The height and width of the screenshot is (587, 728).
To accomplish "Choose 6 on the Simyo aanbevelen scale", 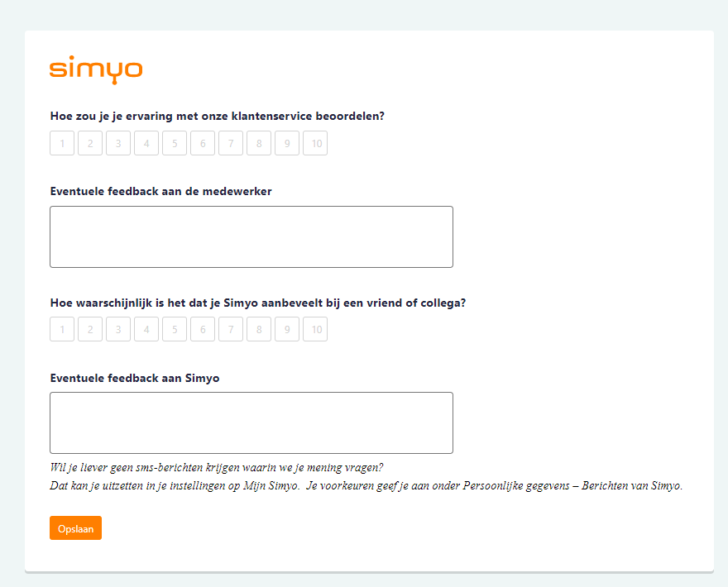I will click(203, 329).
